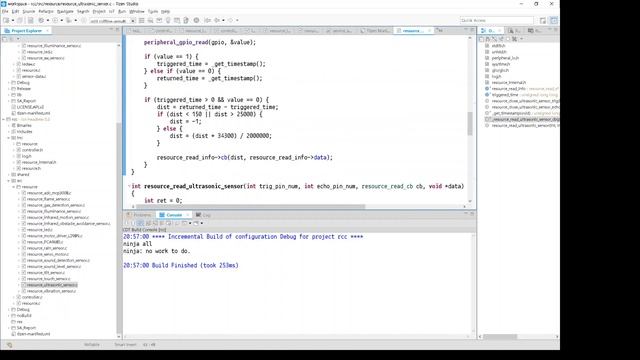
Task: Open the Source menu
Action: 29,11
